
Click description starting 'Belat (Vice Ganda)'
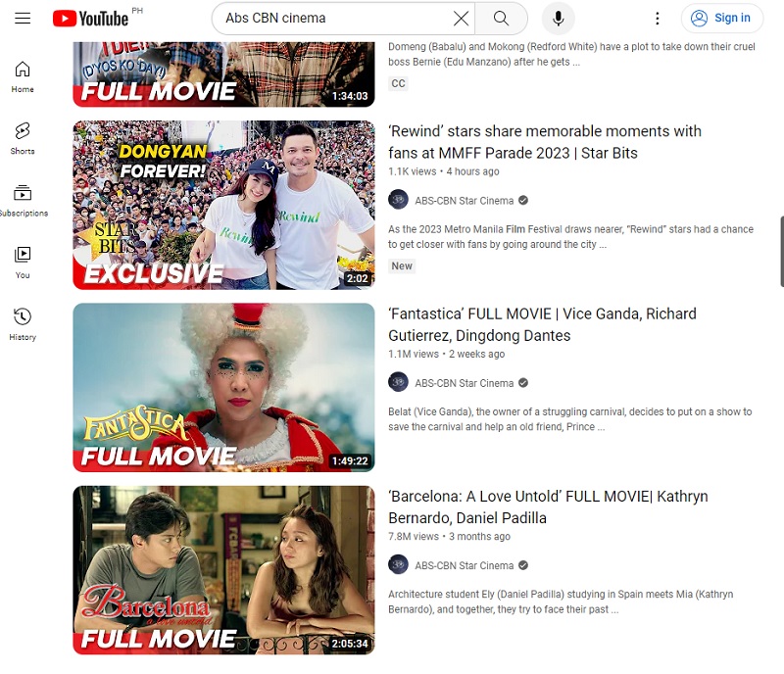(570, 419)
